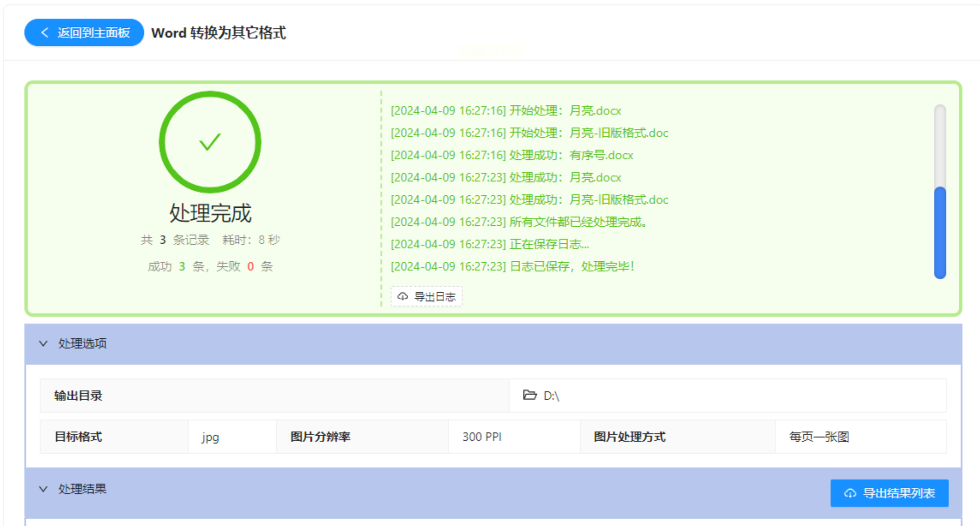Collapse the 处理结果 section chevron
The width and height of the screenshot is (980, 526).
pyautogui.click(x=43, y=489)
